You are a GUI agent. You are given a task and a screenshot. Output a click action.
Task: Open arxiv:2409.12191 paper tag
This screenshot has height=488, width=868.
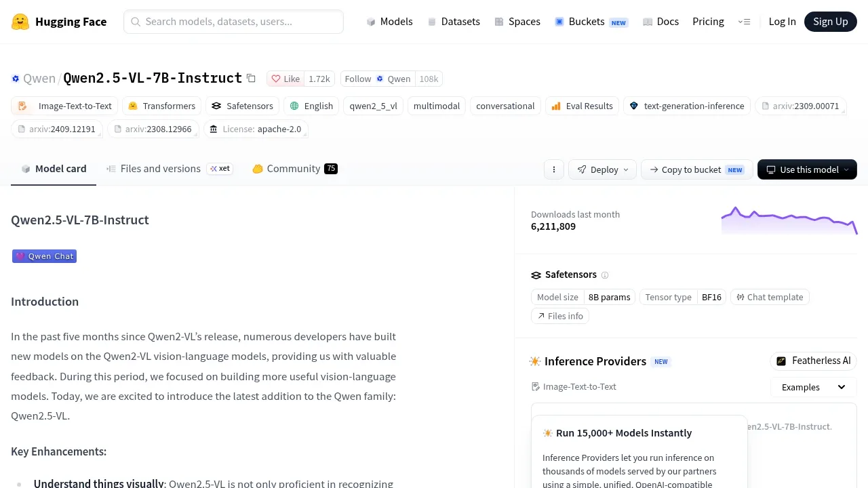(x=57, y=129)
